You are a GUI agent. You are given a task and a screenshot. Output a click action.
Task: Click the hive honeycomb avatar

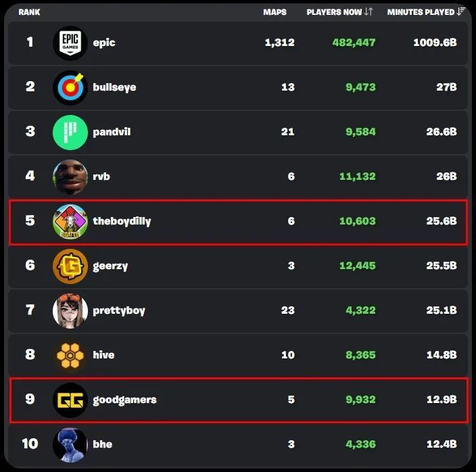(70, 355)
